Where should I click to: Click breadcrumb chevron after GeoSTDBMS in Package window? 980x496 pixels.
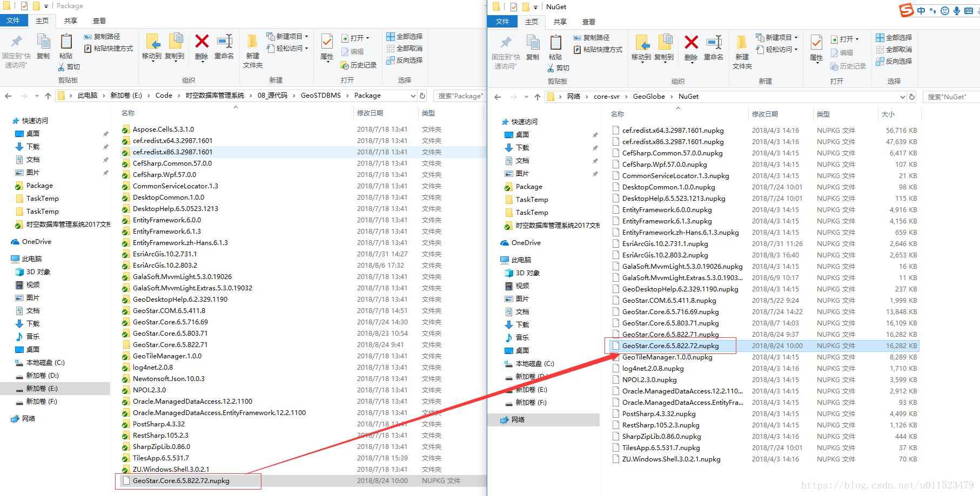(347, 96)
